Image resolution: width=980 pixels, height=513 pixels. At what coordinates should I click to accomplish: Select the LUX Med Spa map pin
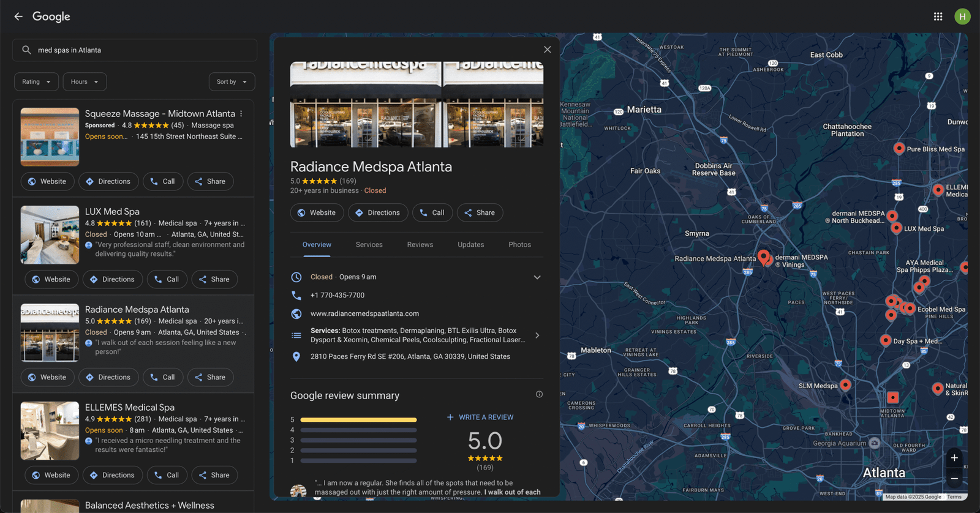point(896,228)
